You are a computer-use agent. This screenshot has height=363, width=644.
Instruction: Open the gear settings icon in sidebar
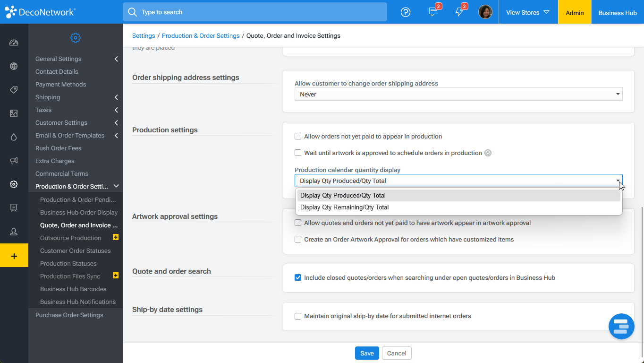point(14,184)
